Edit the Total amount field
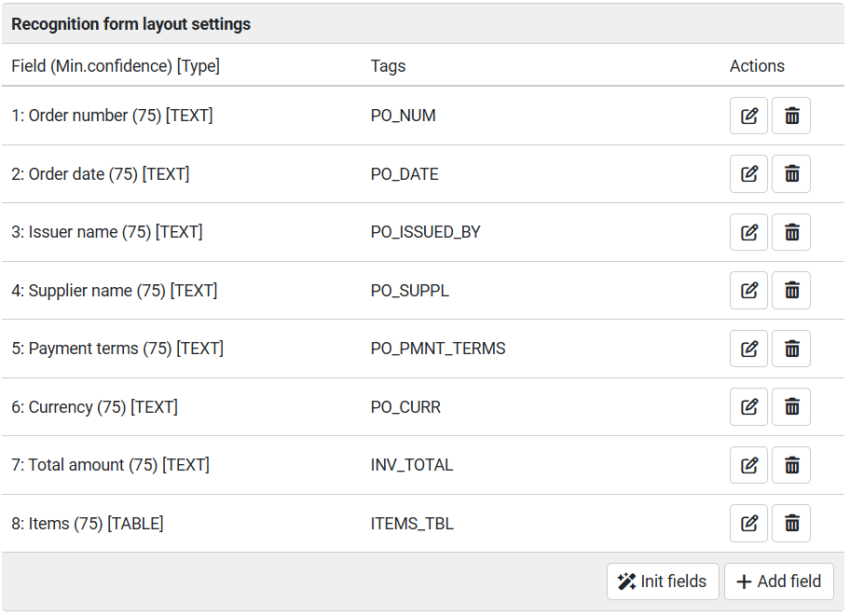Screen dimensions: 850x616 [748, 465]
